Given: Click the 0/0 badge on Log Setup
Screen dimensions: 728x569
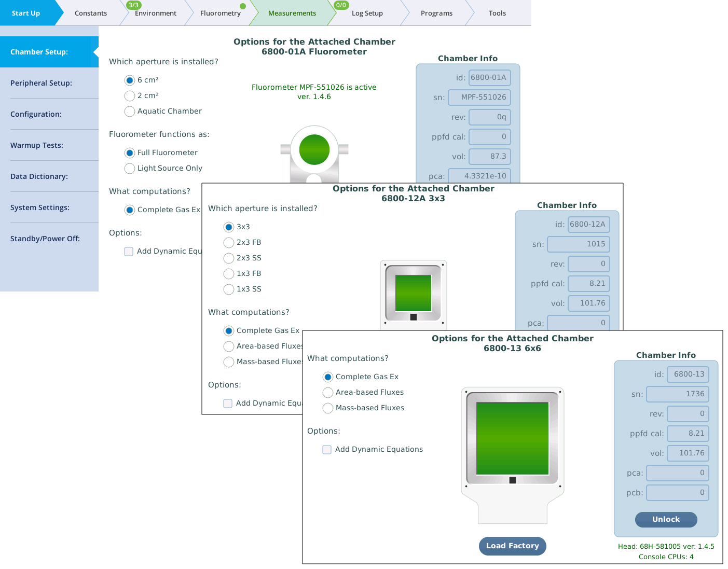Looking at the screenshot, I should point(341,5).
